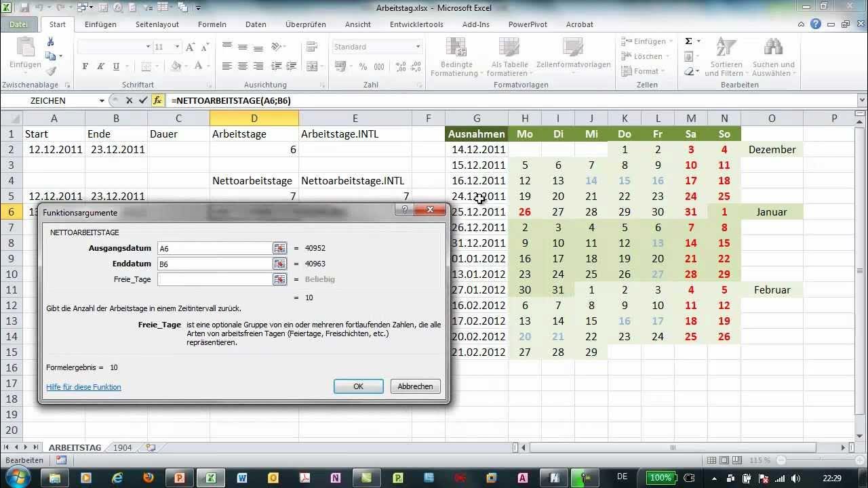Click the AutoSum sigma icon
868x488 pixels.
click(688, 41)
